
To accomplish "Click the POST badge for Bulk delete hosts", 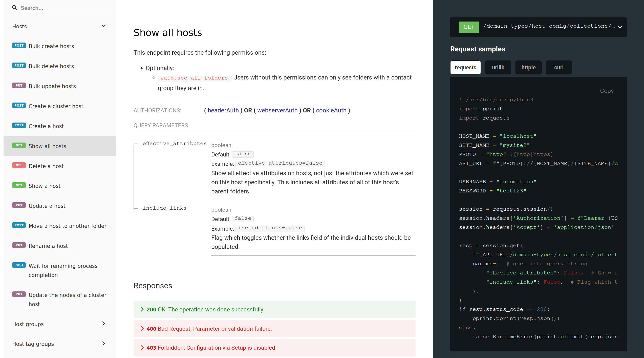I will coord(19,65).
